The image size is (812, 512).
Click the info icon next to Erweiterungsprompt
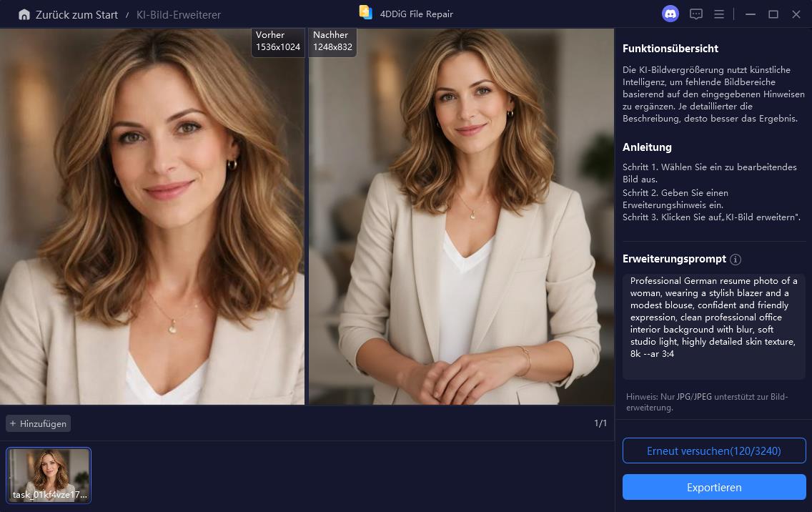pyautogui.click(x=736, y=260)
